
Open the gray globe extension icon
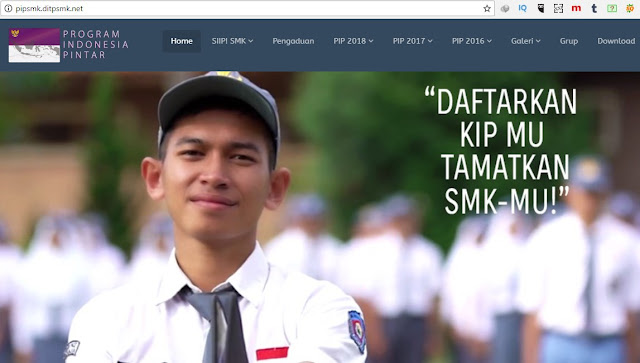[x=505, y=9]
